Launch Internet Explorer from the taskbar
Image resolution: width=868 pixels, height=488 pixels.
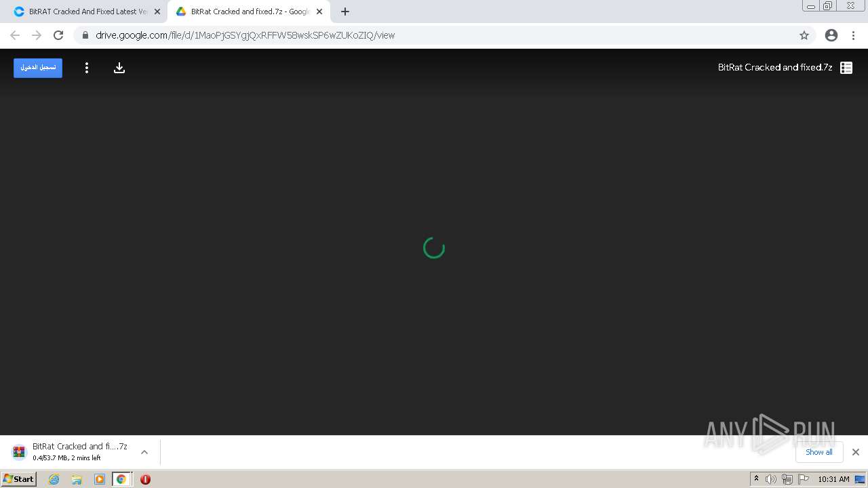click(54, 479)
